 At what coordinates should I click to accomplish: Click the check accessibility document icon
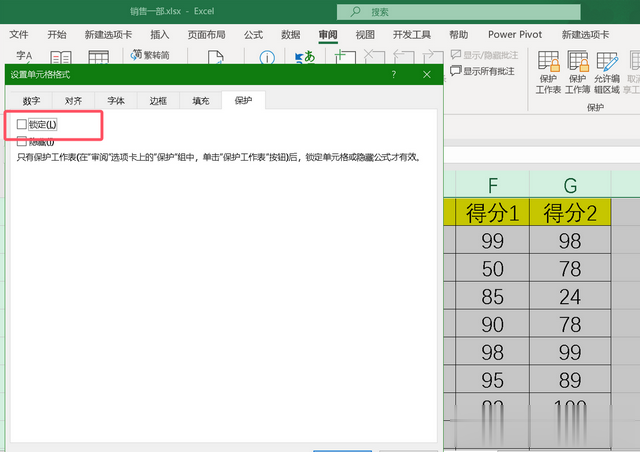click(216, 57)
